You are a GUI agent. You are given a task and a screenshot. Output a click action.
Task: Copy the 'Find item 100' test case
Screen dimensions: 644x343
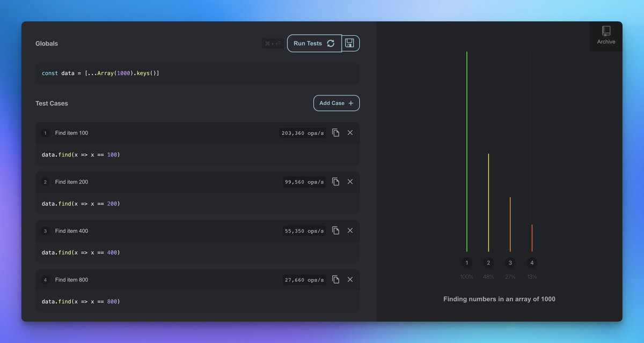335,132
